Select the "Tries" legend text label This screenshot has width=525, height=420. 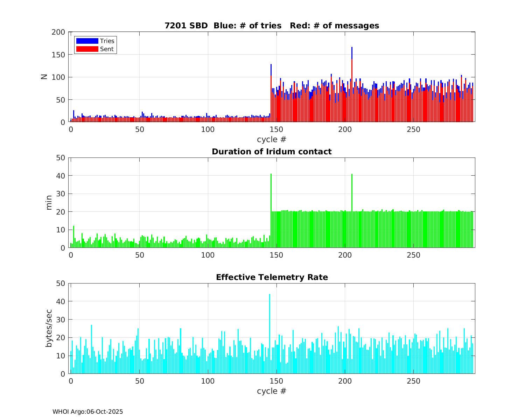tap(107, 41)
